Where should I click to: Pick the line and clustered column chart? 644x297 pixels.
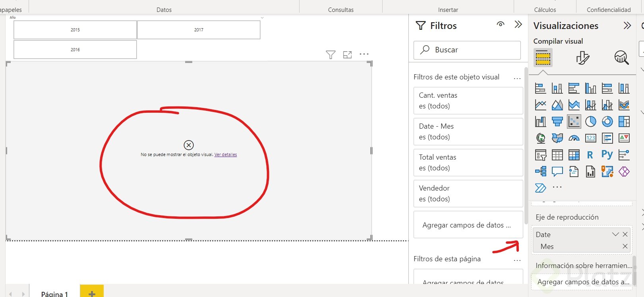tap(607, 105)
